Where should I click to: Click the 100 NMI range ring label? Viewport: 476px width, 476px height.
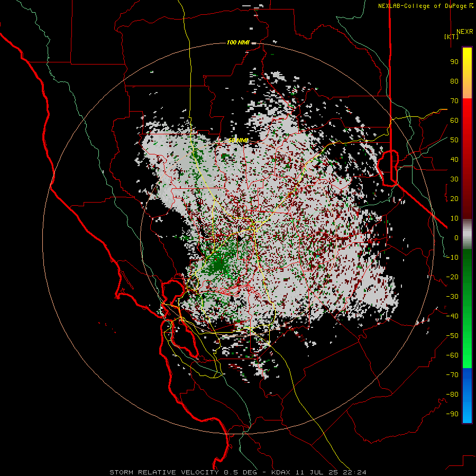click(238, 42)
